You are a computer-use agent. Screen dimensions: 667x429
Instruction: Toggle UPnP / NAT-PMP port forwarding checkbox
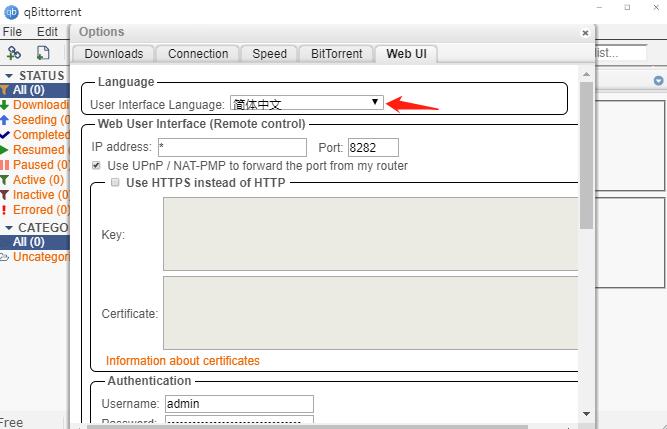coord(97,165)
